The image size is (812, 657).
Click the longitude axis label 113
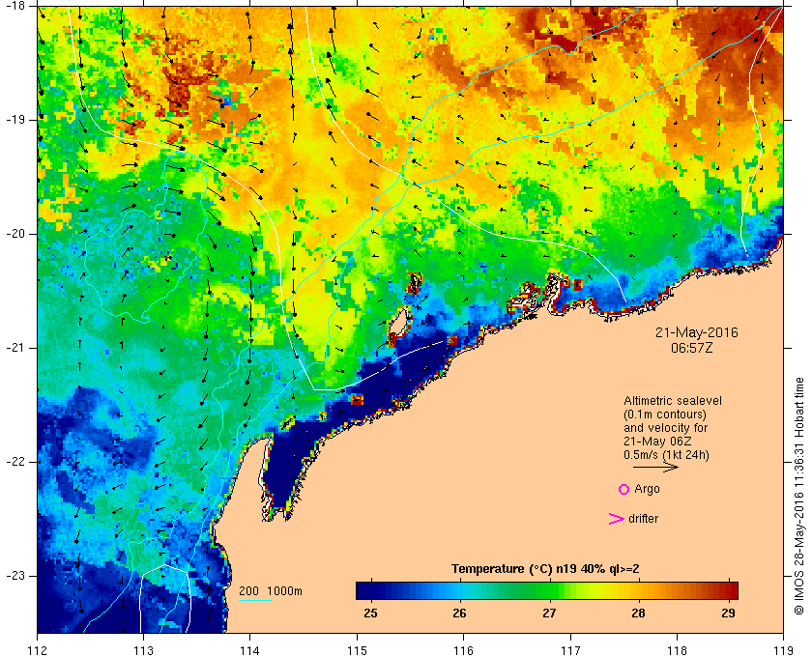pyautogui.click(x=143, y=650)
